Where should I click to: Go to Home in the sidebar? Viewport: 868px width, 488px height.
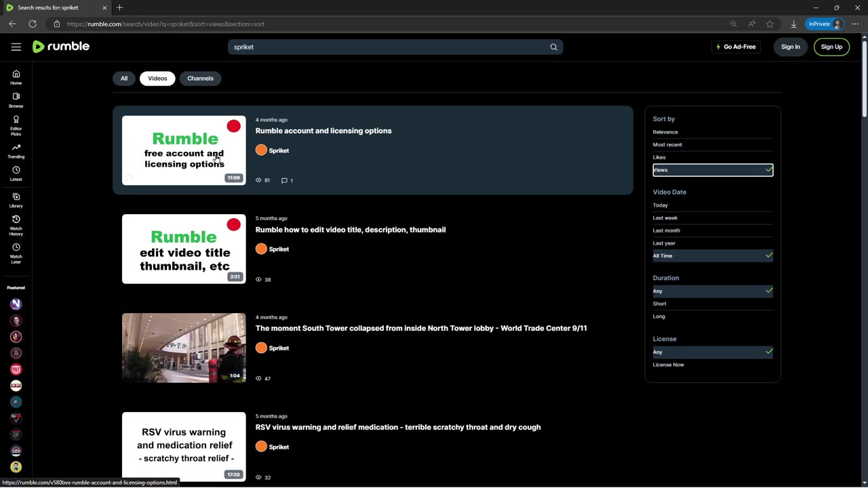16,77
